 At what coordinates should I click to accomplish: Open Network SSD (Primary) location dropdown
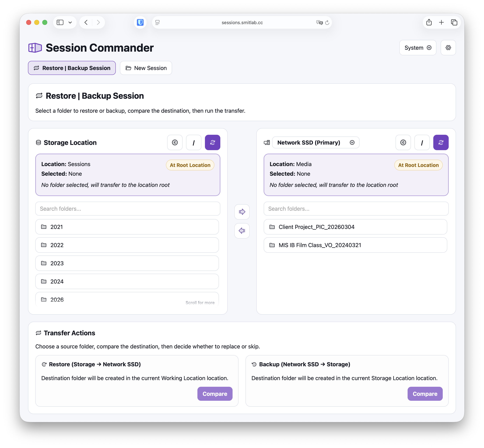point(315,143)
